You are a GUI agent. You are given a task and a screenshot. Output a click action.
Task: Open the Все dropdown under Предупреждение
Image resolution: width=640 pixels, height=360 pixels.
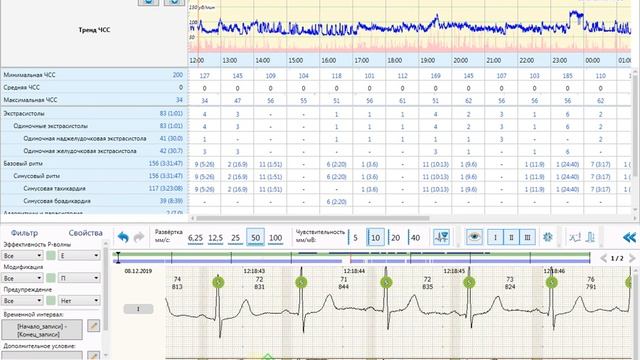tap(22, 301)
